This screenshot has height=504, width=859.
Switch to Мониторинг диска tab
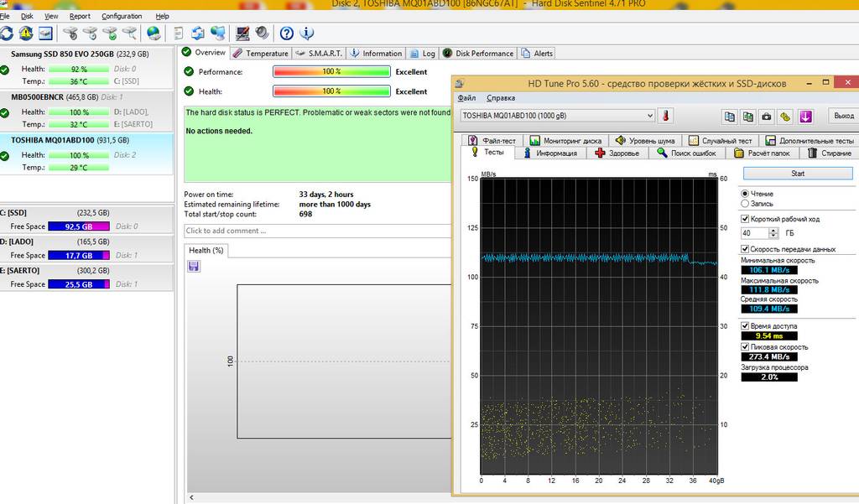(566, 141)
